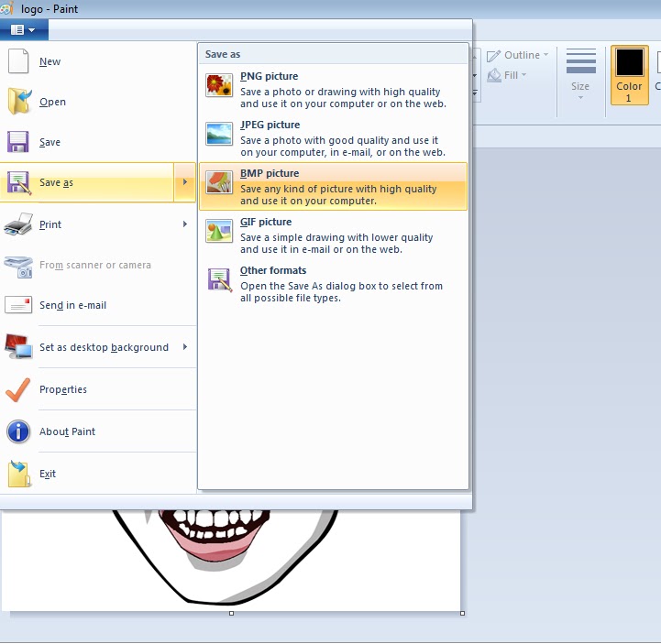Click the Set as desktop background monitor icon
This screenshot has height=644, width=661.
click(x=18, y=346)
